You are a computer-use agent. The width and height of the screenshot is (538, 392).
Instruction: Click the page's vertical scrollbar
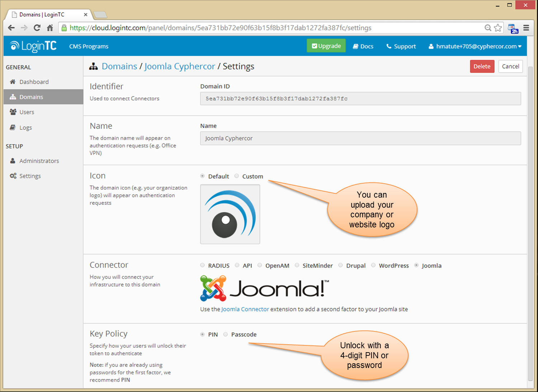point(530,222)
